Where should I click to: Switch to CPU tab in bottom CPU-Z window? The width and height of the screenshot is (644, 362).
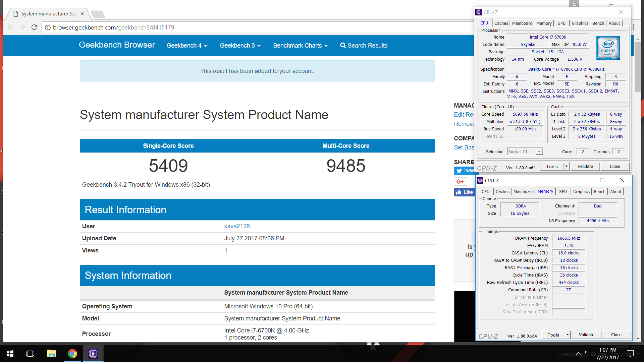click(485, 191)
